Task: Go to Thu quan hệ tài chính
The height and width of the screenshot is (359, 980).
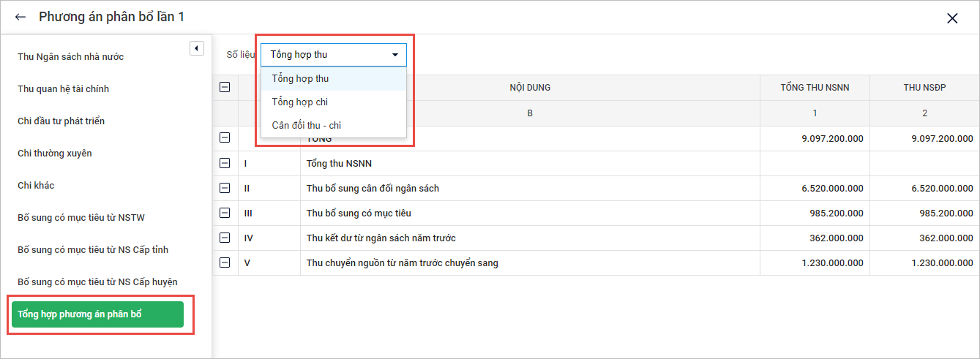Action: tap(63, 88)
